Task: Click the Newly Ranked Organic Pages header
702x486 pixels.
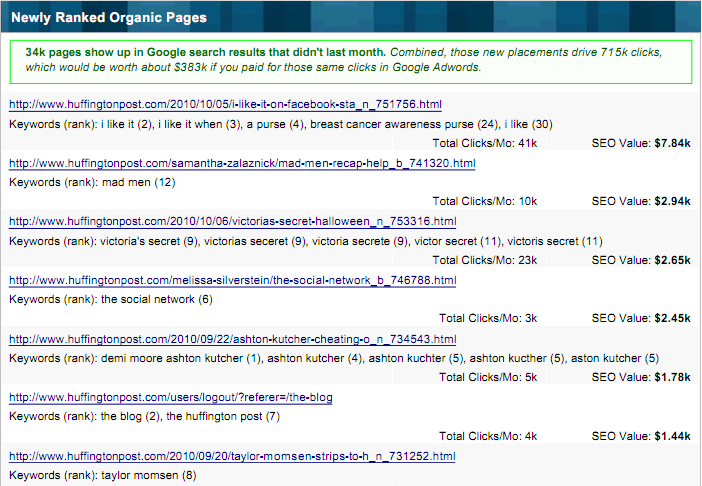Action: [x=110, y=17]
